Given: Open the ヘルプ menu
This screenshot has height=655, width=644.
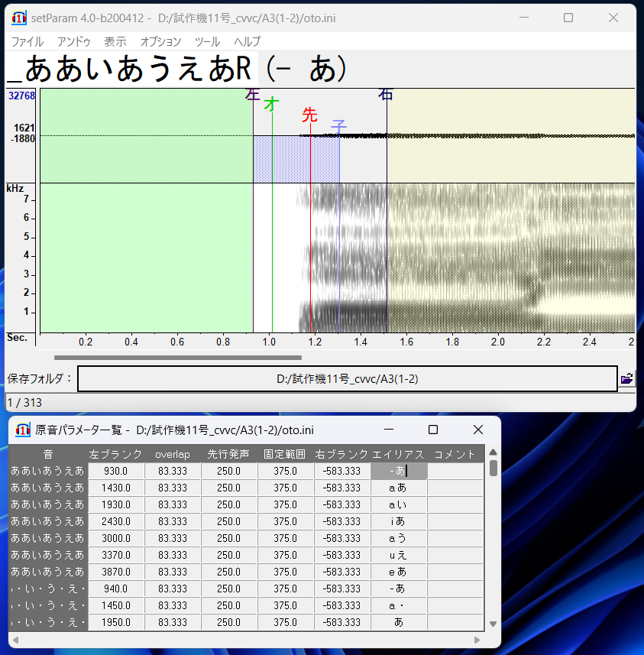Looking at the screenshot, I should [247, 41].
